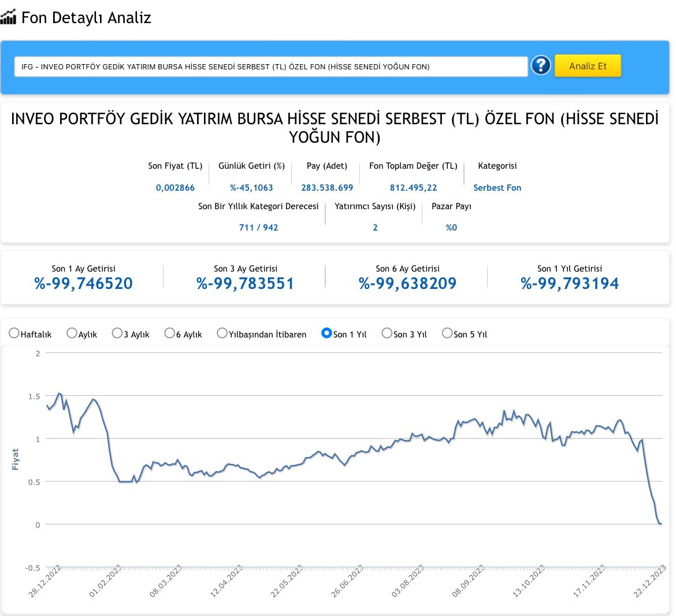Select Yılbaşından İtibaren radio button

(222, 333)
